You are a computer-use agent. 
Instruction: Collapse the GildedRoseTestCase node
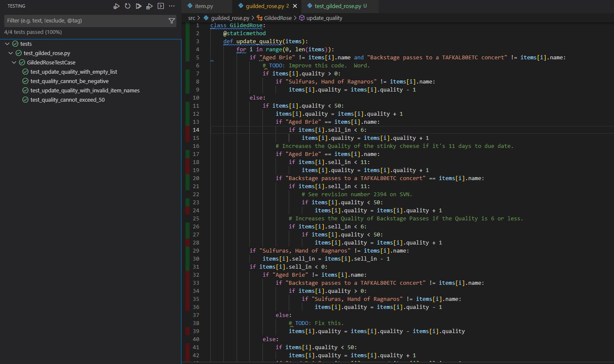click(14, 62)
